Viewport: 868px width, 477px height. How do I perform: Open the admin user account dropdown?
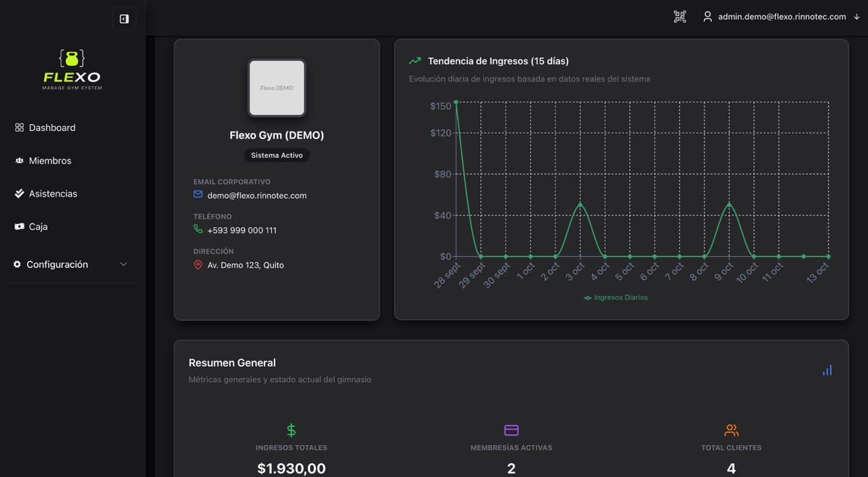781,17
